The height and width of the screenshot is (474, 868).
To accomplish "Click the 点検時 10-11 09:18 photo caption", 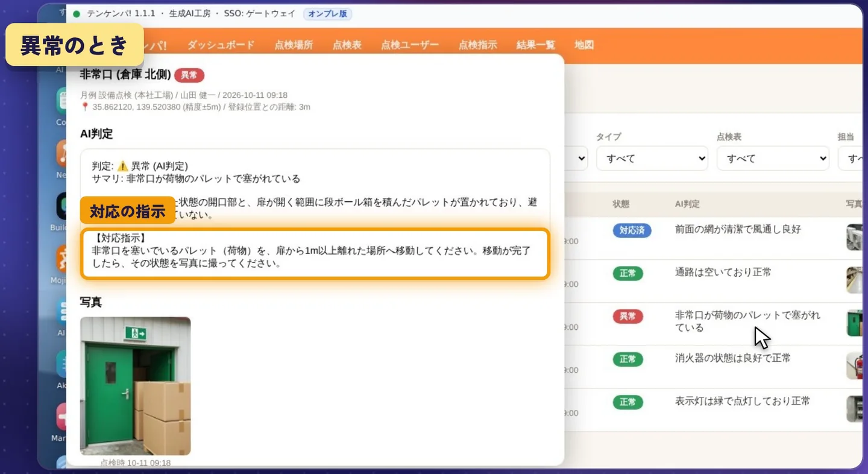I will point(135,463).
